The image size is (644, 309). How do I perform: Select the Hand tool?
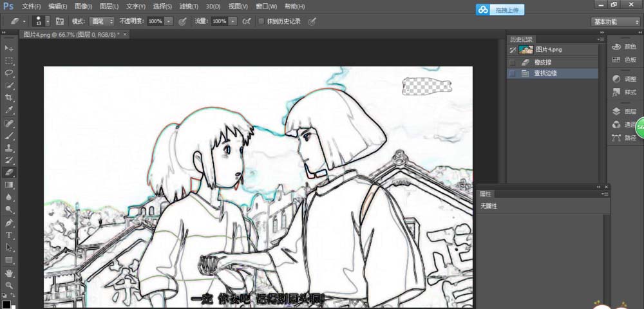pos(9,272)
